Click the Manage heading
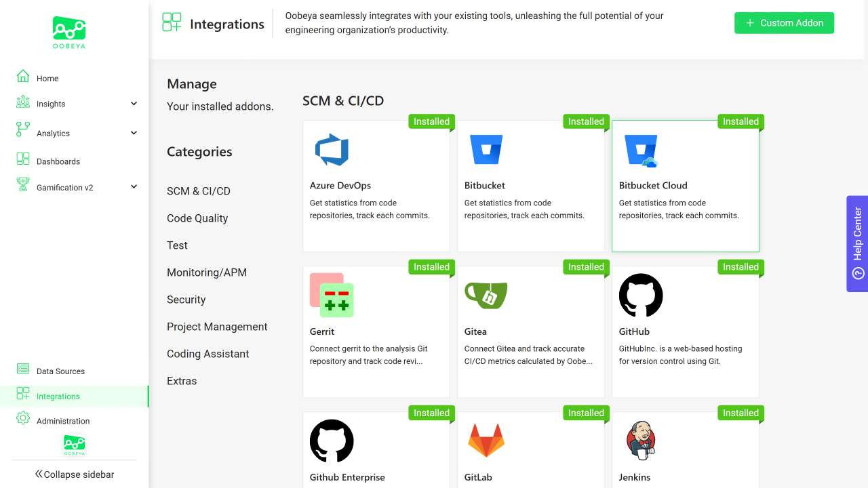The width and height of the screenshot is (868, 488). [x=192, y=84]
